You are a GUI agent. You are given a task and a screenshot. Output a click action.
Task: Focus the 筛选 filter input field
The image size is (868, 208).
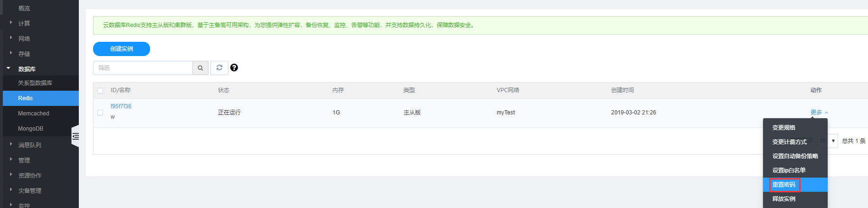(143, 68)
